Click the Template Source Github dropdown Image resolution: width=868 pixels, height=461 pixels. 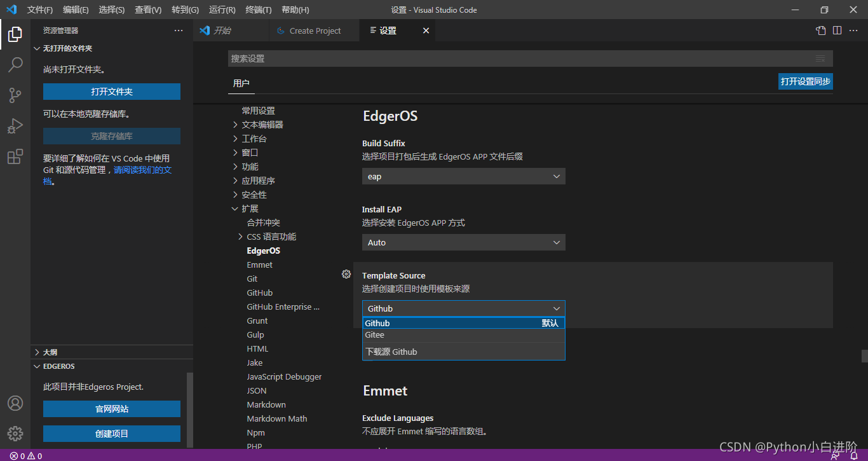coord(464,308)
